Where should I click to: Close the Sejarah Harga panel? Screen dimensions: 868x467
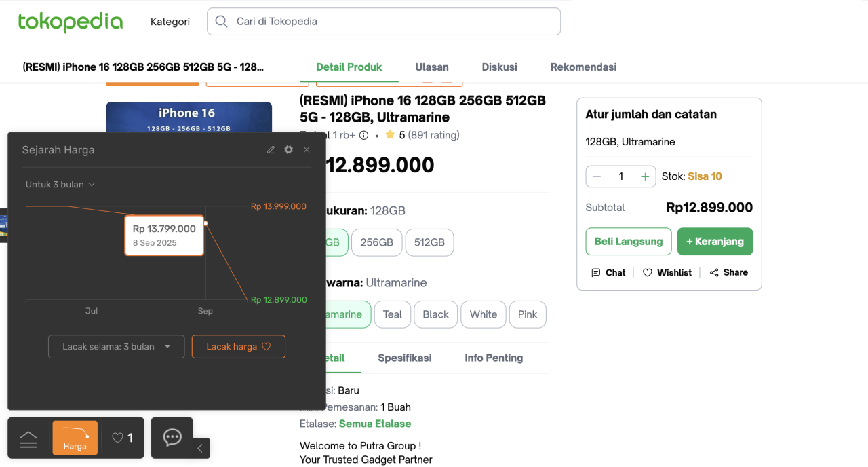click(x=307, y=150)
